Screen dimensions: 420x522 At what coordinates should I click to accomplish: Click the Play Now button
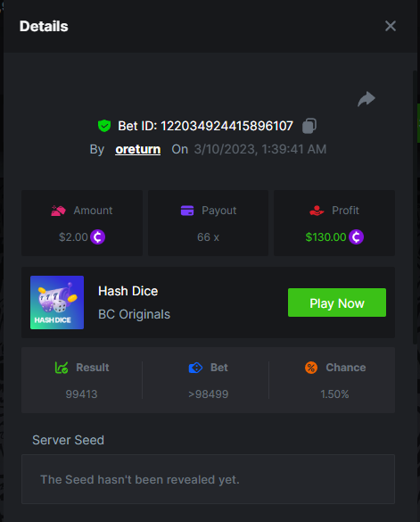click(337, 302)
